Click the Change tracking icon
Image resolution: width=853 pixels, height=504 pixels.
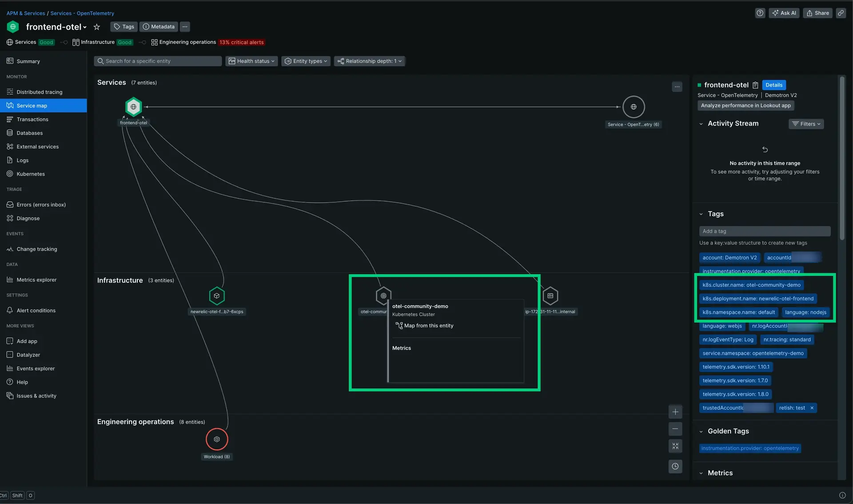(10, 249)
